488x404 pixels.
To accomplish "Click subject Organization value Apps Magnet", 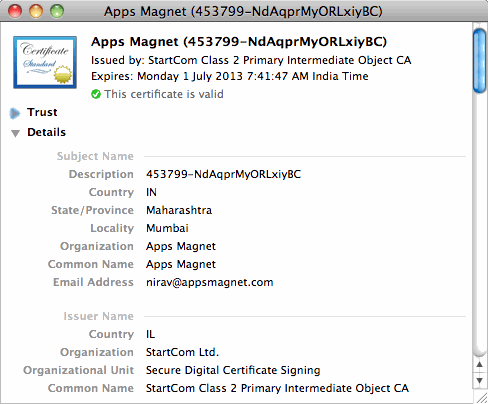I will 181,246.
